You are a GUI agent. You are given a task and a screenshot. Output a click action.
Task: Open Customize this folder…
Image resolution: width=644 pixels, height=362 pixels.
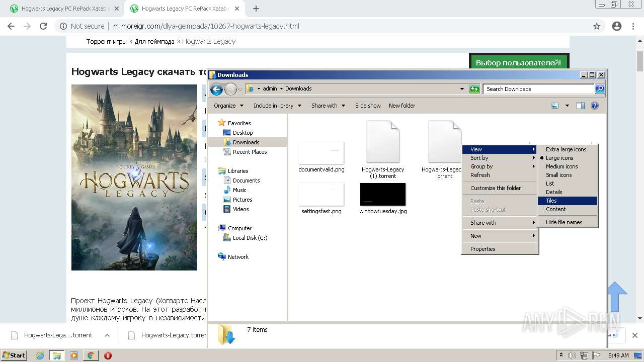[x=500, y=188]
